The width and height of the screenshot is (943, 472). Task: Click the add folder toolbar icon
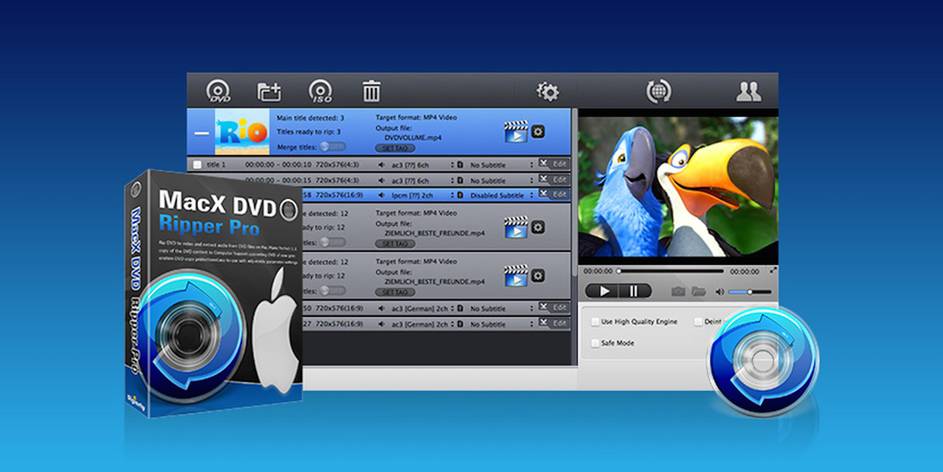click(x=269, y=91)
